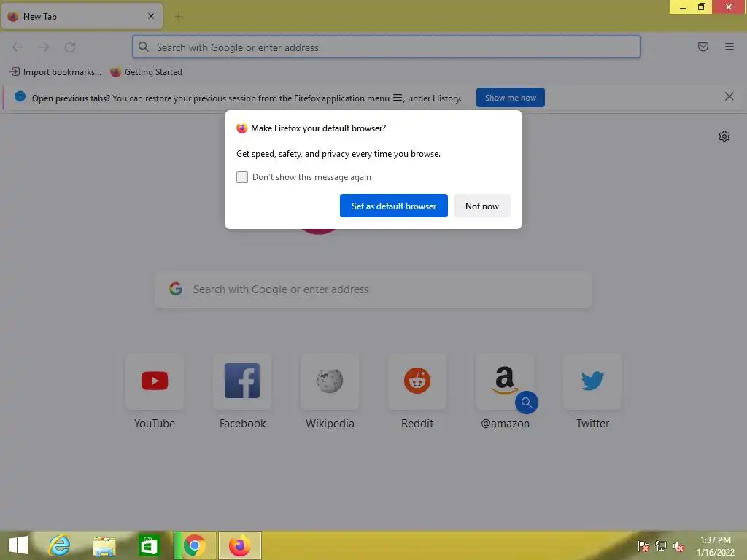747x560 pixels.
Task: Close the New Tab tab
Action: [x=151, y=16]
